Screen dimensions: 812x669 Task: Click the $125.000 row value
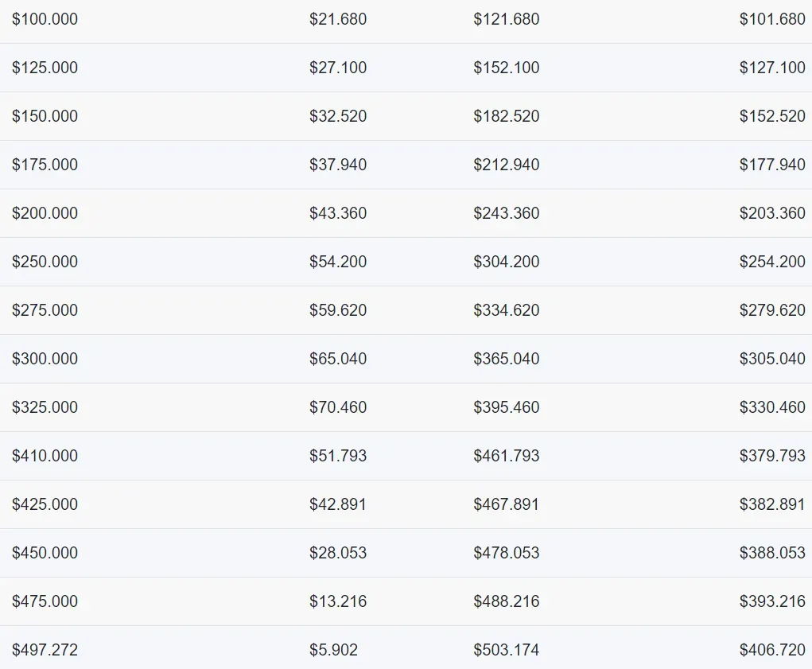click(45, 68)
